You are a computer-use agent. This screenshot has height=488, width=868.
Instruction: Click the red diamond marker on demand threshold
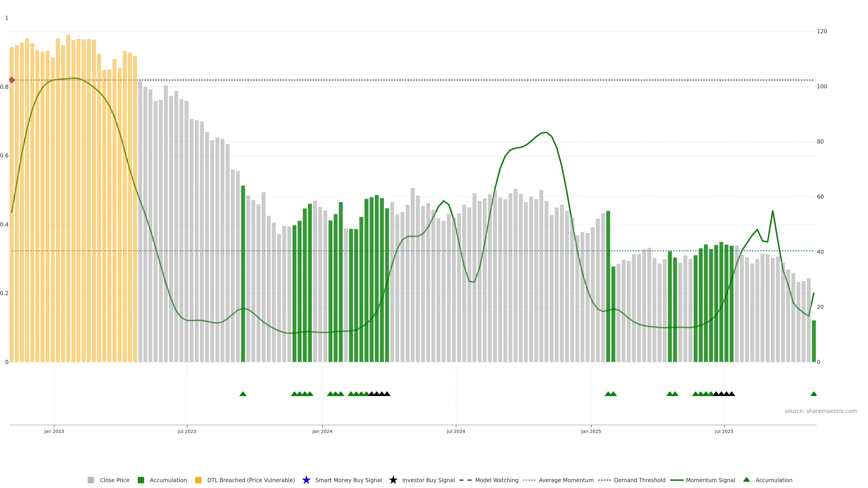click(x=12, y=80)
